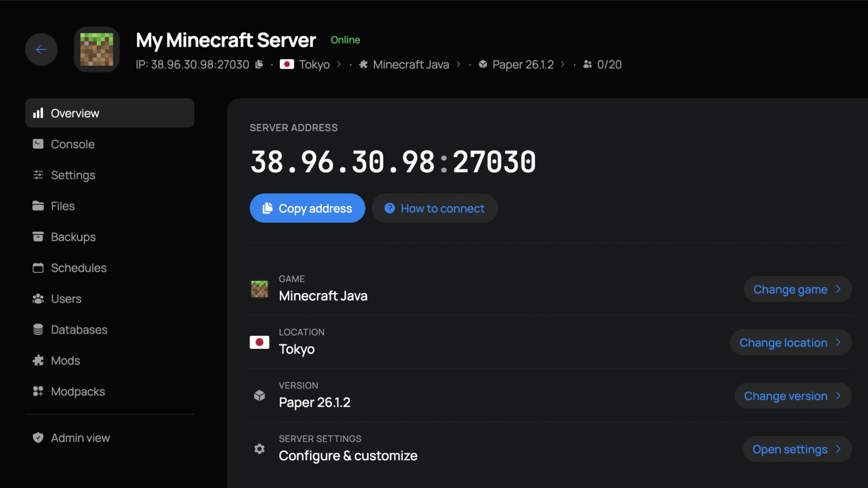868x488 pixels.
Task: Click the Japan flag in the header
Action: pos(287,64)
